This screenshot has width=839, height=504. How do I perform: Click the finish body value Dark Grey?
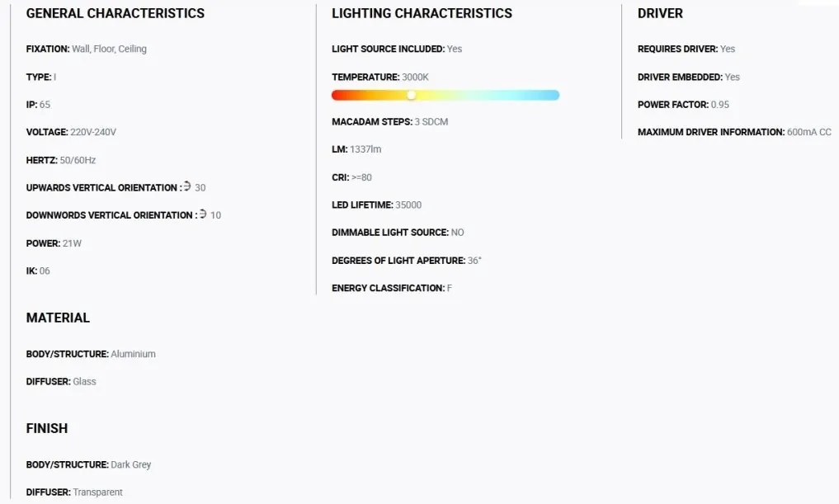[x=131, y=465]
